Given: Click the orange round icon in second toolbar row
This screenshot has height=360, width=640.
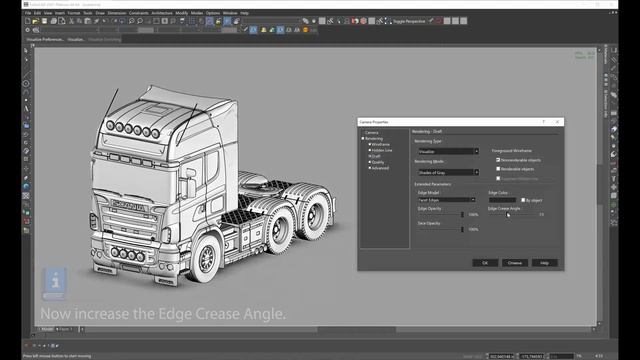Looking at the screenshot, I should (x=305, y=30).
